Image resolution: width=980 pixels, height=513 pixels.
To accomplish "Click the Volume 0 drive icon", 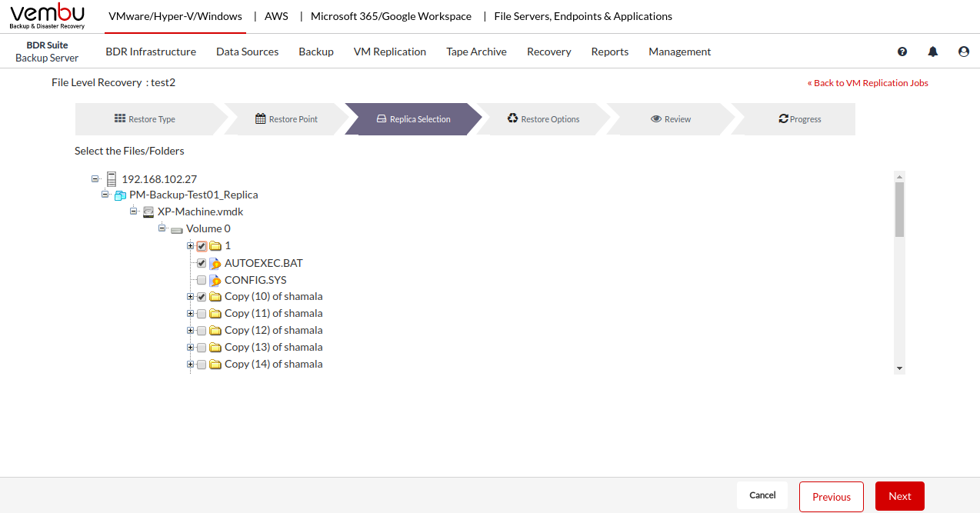I will (x=177, y=229).
